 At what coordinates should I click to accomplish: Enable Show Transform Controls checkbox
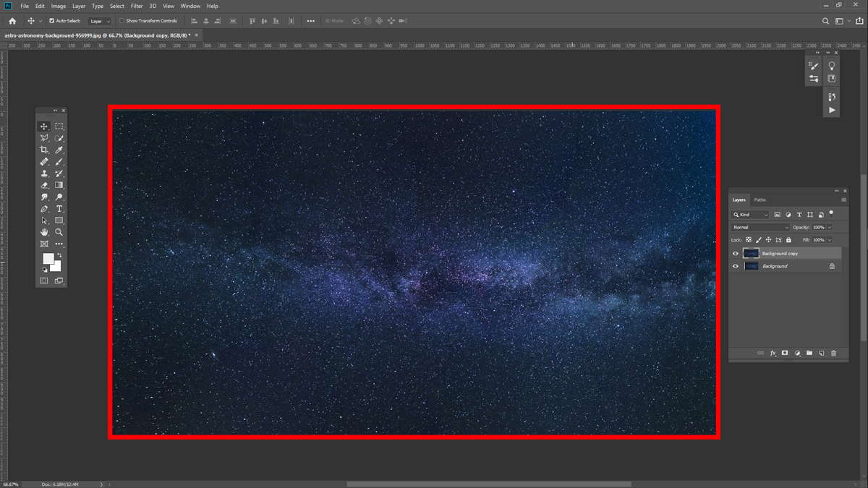tap(122, 21)
